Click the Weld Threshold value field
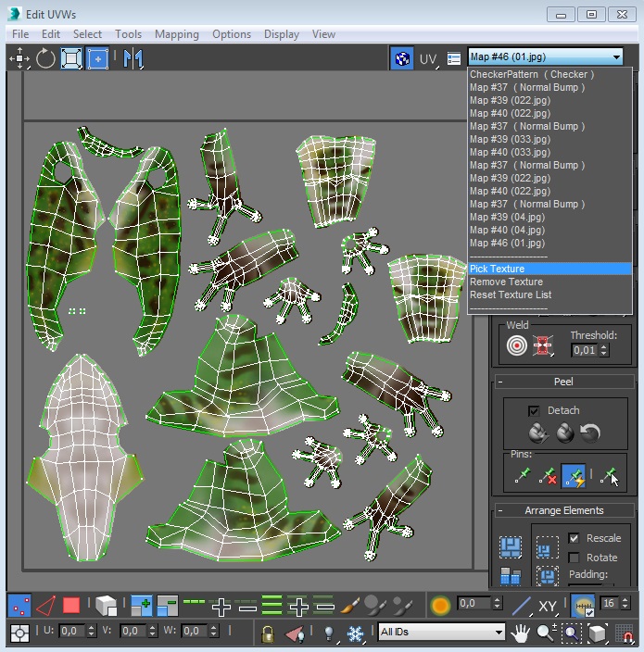The width and height of the screenshot is (644, 652). (584, 350)
